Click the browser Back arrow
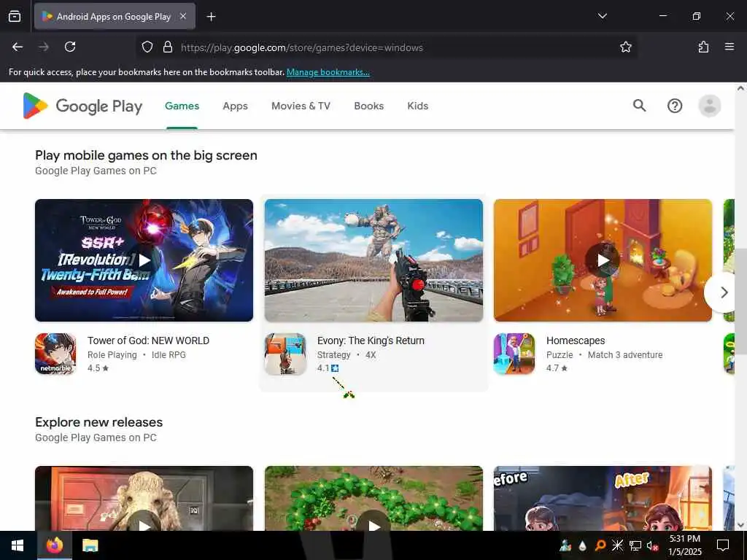This screenshot has width=747, height=560. tap(18, 47)
